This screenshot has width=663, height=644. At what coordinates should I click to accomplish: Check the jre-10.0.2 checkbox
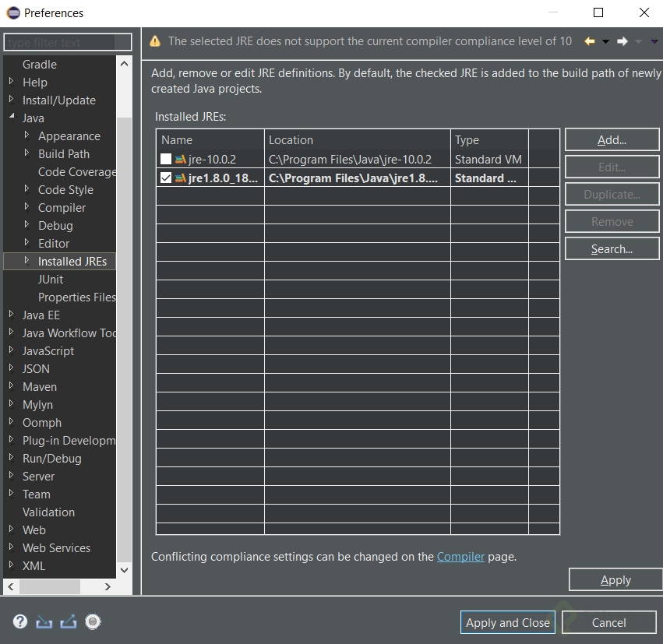[166, 159]
